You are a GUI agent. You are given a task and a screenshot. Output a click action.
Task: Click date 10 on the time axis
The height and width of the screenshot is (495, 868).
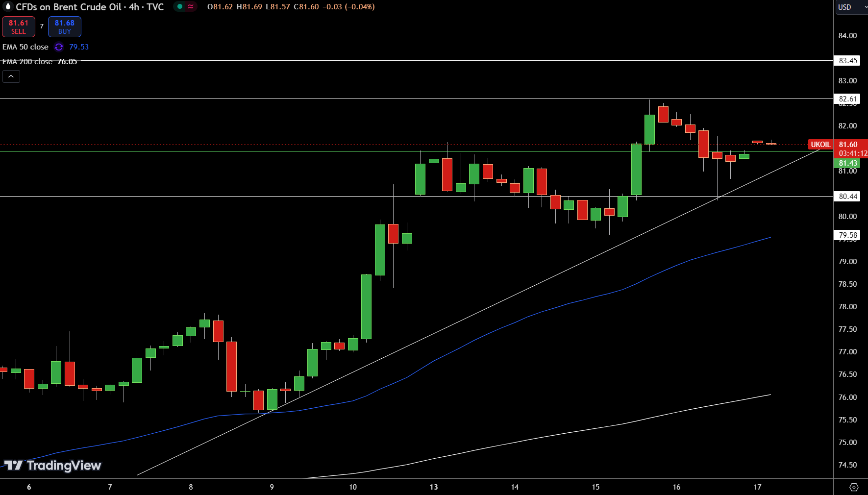353,487
